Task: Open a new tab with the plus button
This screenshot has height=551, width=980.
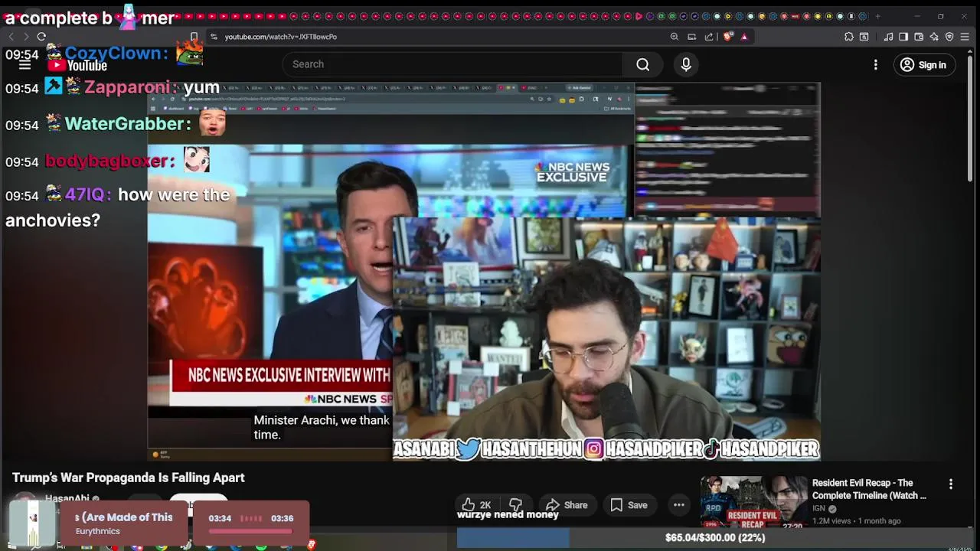Action: coord(878,16)
